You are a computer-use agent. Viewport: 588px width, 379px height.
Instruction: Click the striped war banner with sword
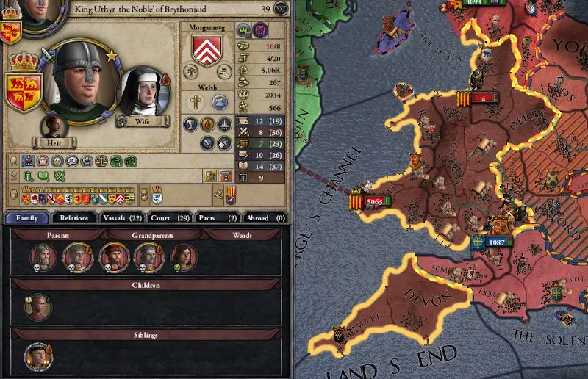tap(231, 195)
